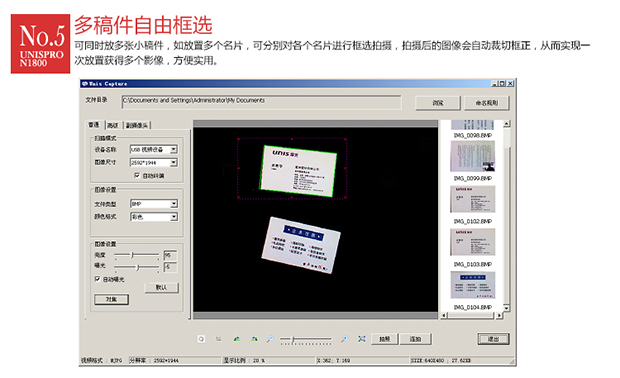Click the first green mountain image icon
This screenshot has height=378, width=620.
click(x=236, y=339)
